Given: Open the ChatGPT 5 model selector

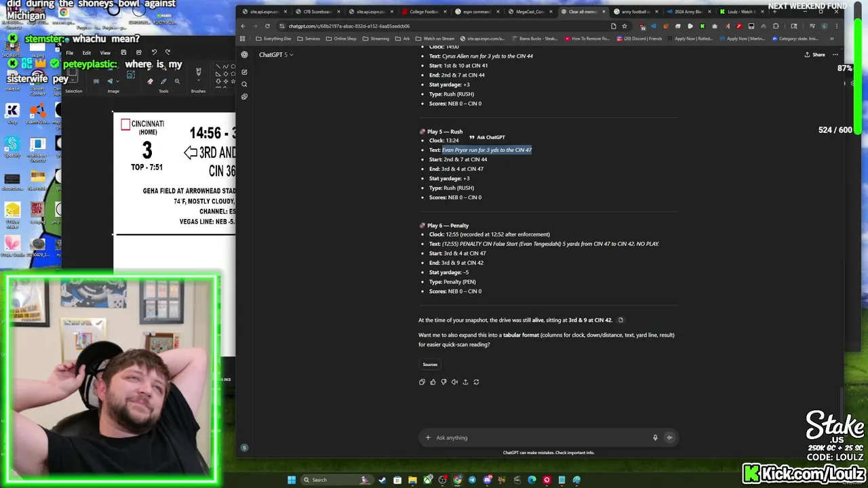Looking at the screenshot, I should pos(276,55).
